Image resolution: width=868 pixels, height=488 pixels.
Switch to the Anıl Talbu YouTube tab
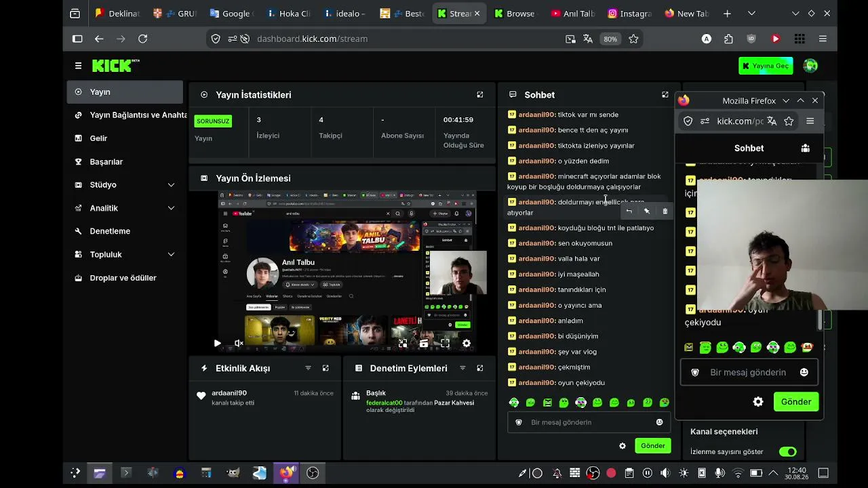click(572, 14)
